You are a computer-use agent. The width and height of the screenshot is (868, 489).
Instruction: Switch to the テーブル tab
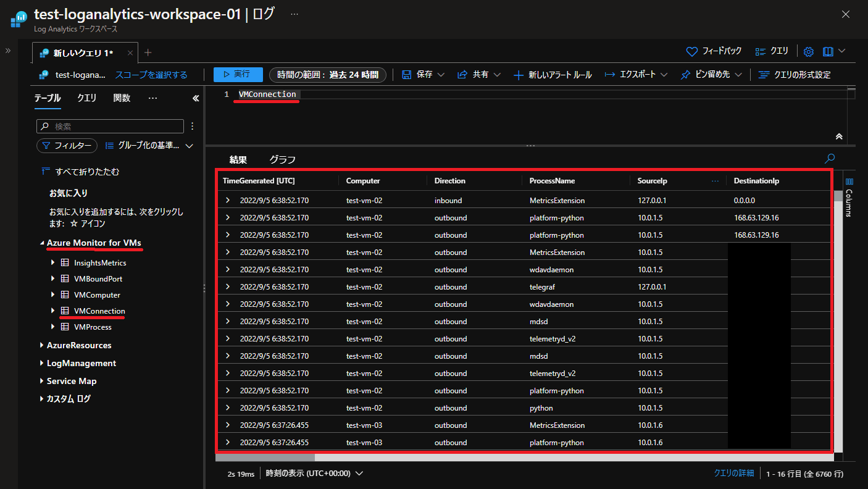48,98
